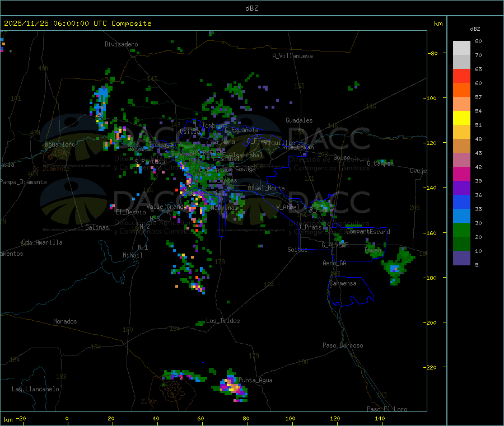Click the A_Villanueva location label
Viewport: 504px width, 426px height.
(292, 56)
